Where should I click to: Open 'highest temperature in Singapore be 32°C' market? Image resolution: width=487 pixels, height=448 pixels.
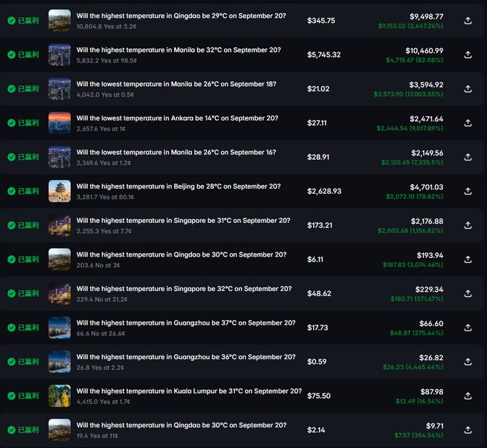coord(184,289)
